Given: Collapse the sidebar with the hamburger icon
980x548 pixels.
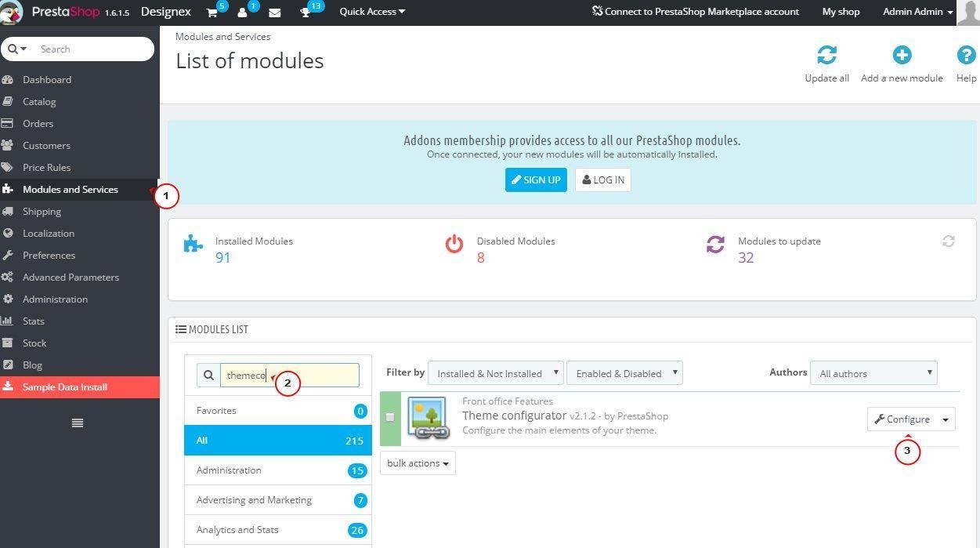Looking at the screenshot, I should [78, 423].
